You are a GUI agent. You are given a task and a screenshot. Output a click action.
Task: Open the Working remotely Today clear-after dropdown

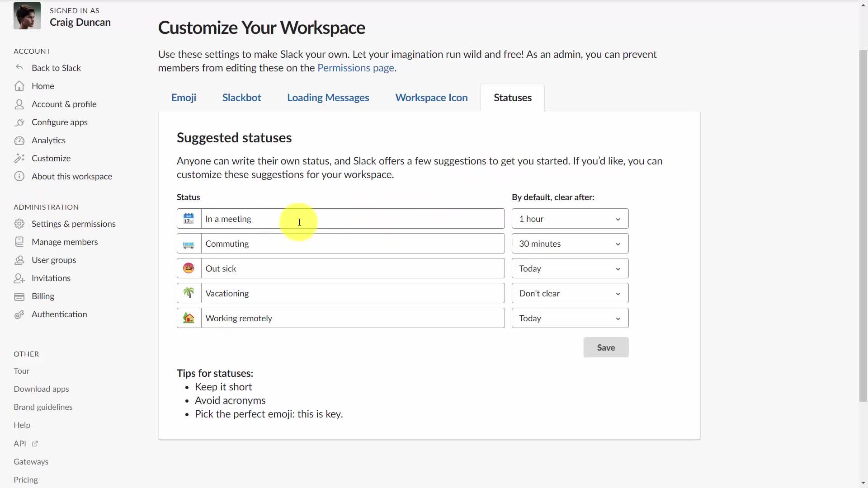point(570,318)
